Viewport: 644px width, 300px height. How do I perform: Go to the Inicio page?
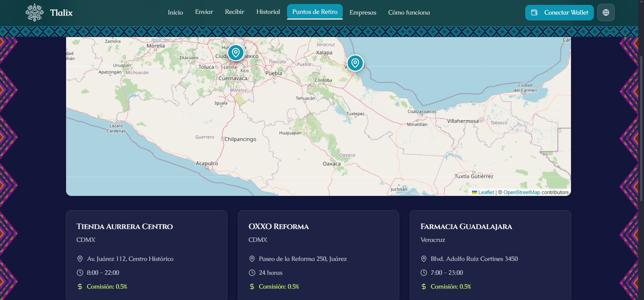coord(175,12)
